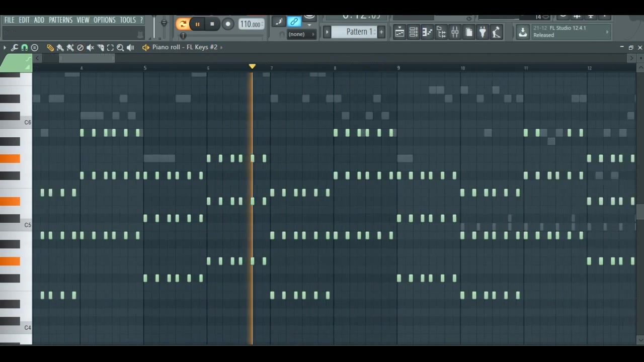
Task: Click the horizontal scrollbar thumb in piano roll
Action: pyautogui.click(x=87, y=58)
